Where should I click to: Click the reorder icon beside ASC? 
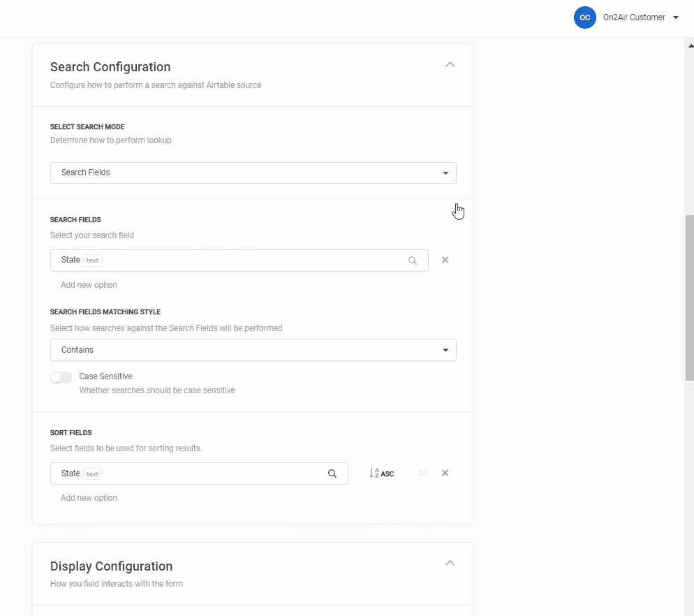423,474
